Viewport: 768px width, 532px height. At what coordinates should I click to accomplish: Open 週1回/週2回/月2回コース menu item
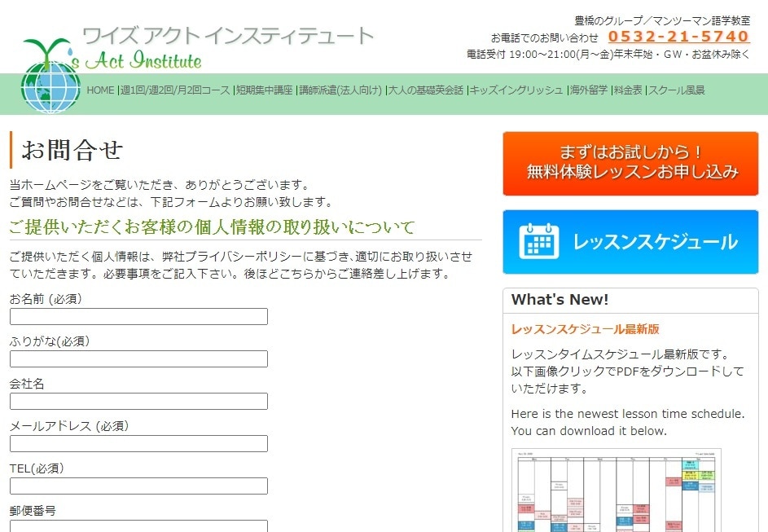(x=175, y=90)
